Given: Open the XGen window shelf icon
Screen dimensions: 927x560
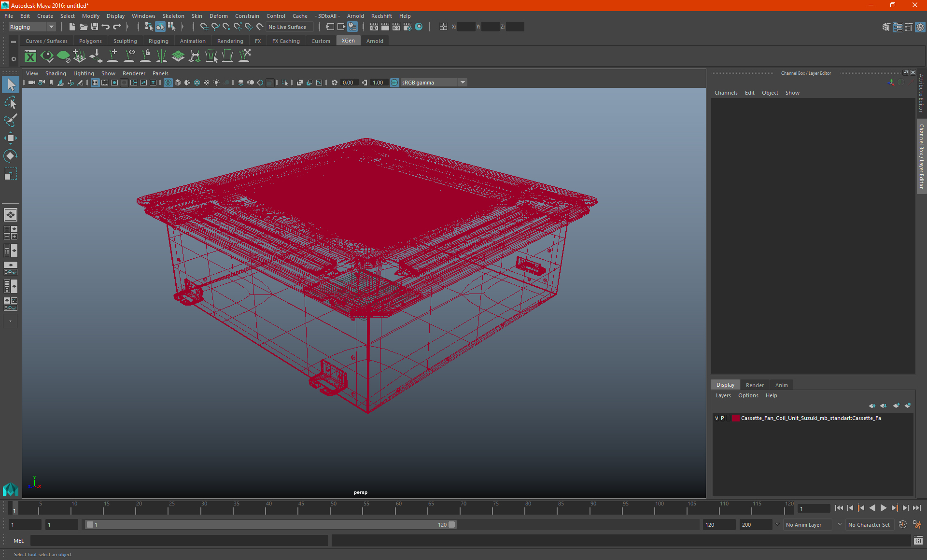Looking at the screenshot, I should [30, 56].
